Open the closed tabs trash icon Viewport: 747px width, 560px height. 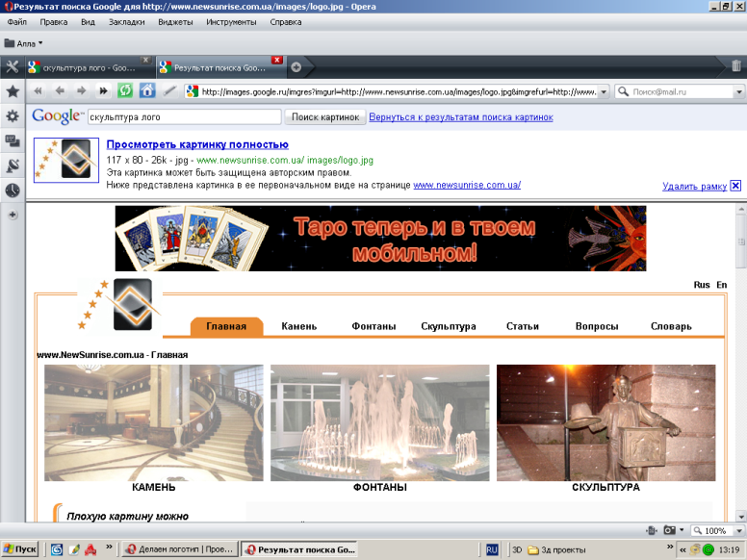[x=736, y=65]
